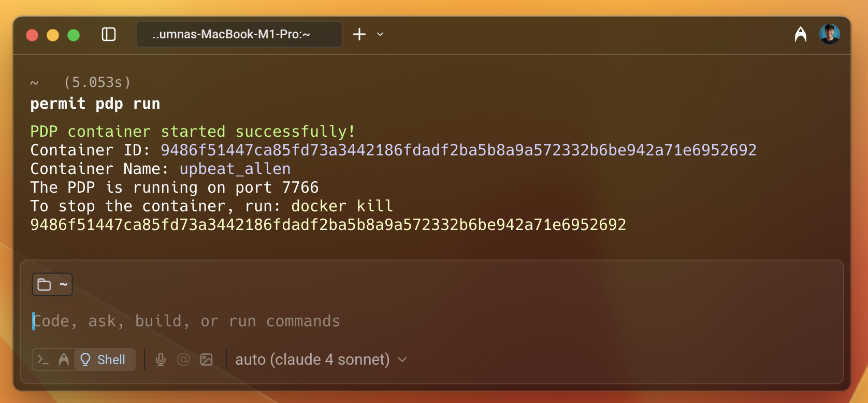Click the Container ID hash value
This screenshot has height=403, width=868.
coord(458,150)
